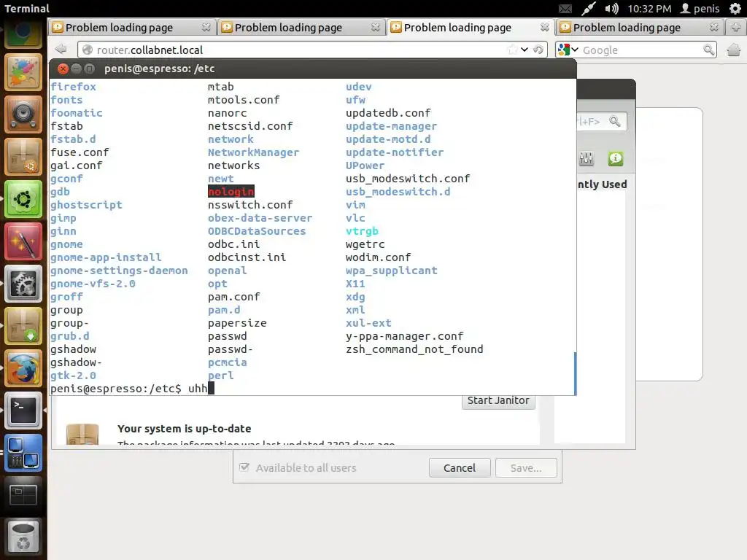Screen dimensions: 747x560
Task: Click gnome-settings-daemon in terminal listing
Action: tap(119, 271)
